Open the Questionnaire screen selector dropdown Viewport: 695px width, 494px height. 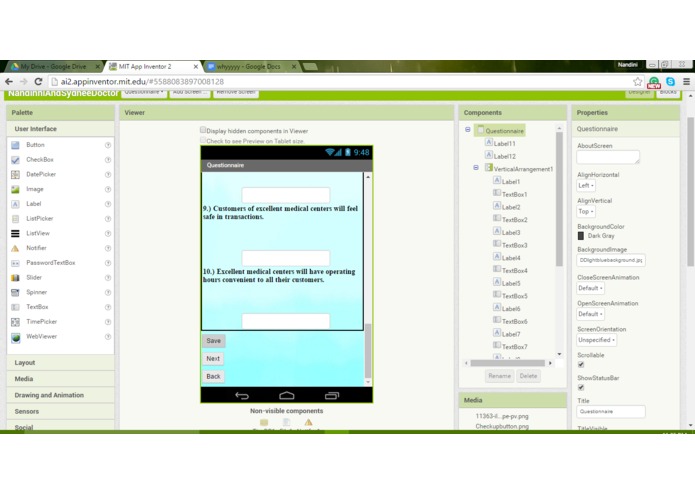pos(144,92)
